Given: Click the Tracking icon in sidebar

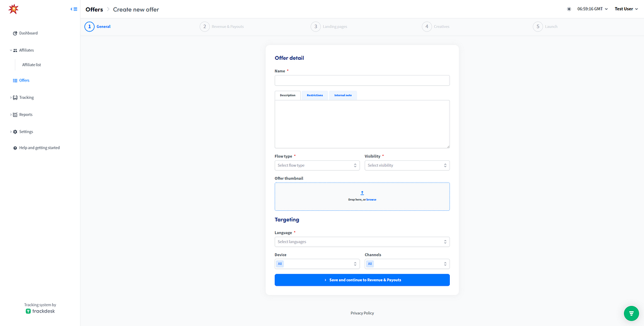Looking at the screenshot, I should point(15,98).
